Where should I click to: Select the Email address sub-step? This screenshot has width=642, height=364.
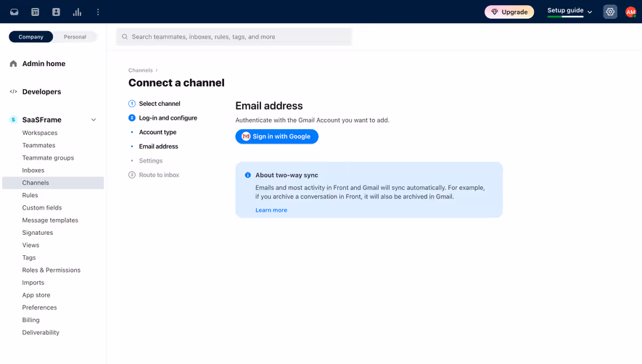coord(158,146)
